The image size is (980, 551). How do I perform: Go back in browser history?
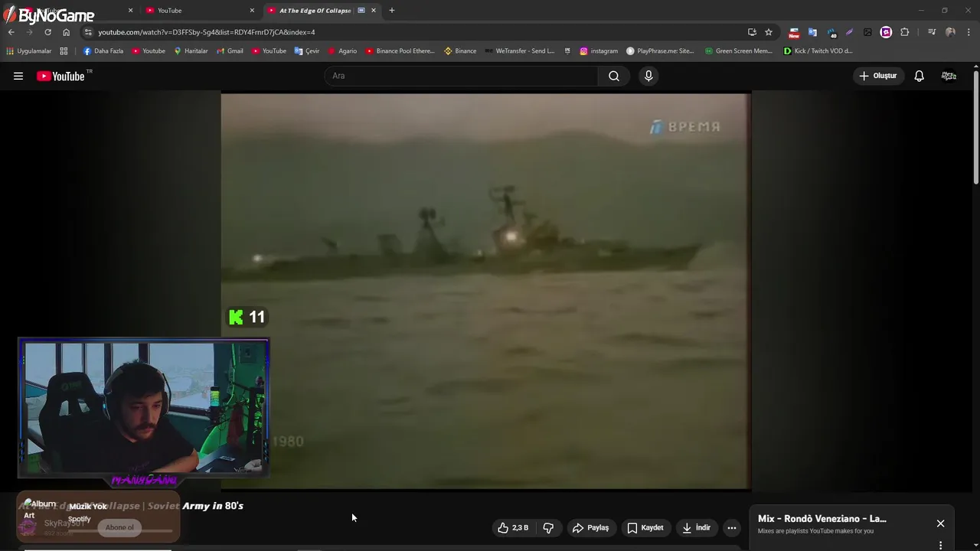[11, 32]
